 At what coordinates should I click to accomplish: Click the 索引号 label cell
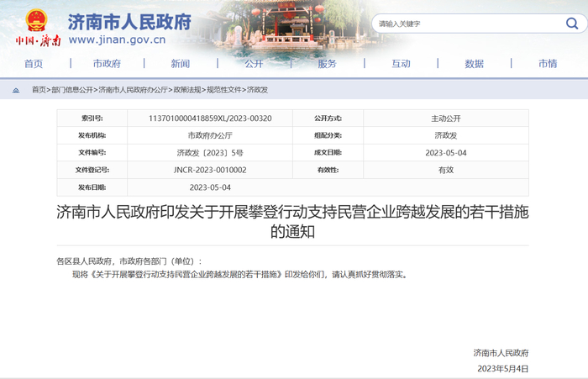pyautogui.click(x=92, y=118)
